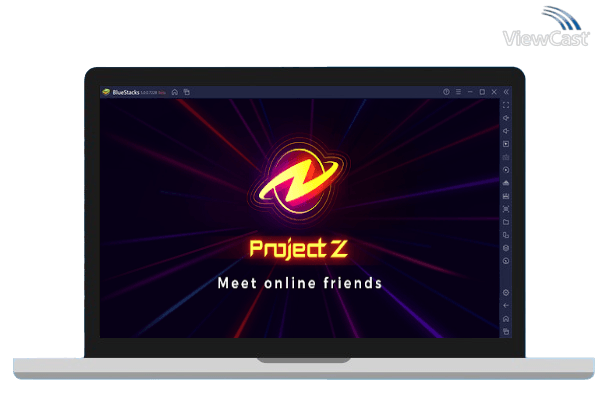Open the Home icon in the BlueStacks title bar
This screenshot has width=602, height=414.
175,92
